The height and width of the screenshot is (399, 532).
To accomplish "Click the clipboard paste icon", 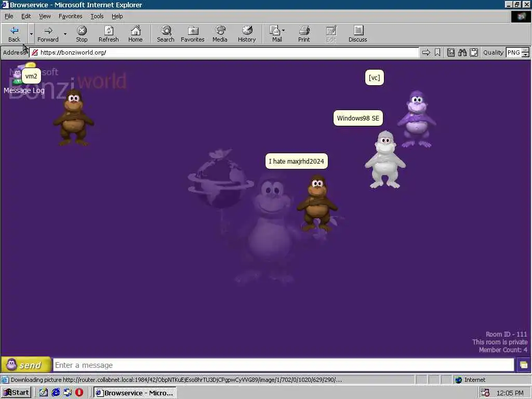I will point(474,52).
